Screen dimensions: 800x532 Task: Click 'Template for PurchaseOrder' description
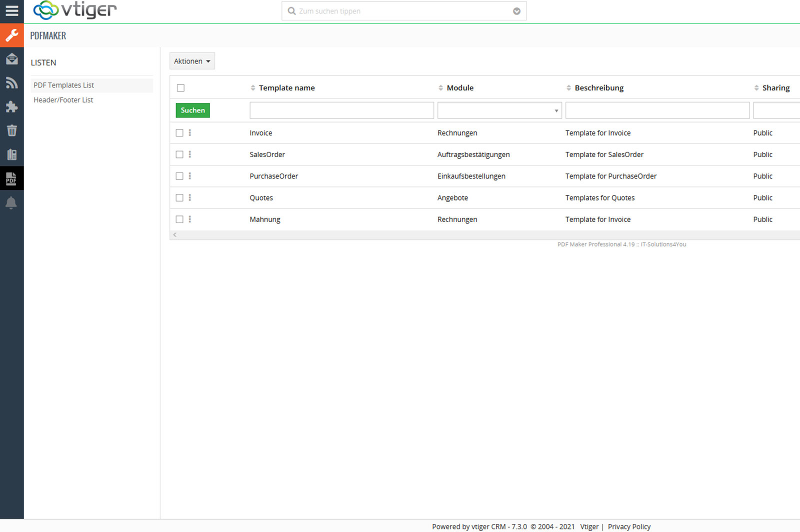click(x=611, y=176)
